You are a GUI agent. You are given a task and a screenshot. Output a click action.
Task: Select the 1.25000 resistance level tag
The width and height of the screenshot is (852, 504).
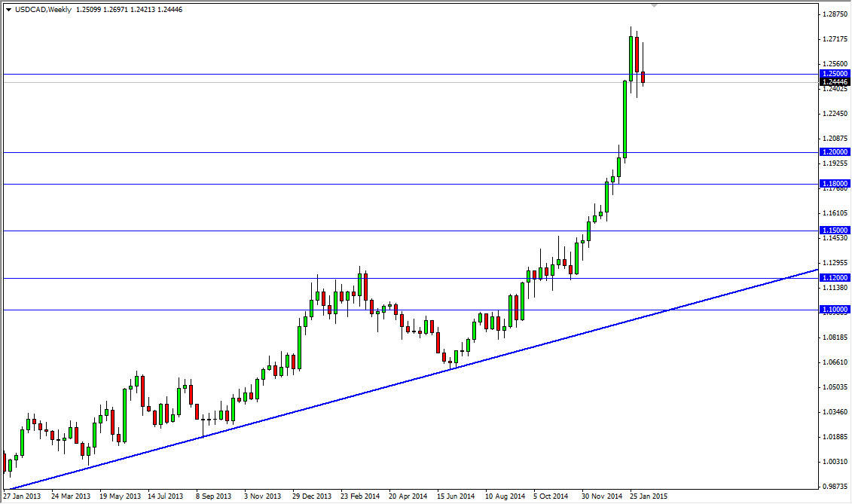point(834,74)
